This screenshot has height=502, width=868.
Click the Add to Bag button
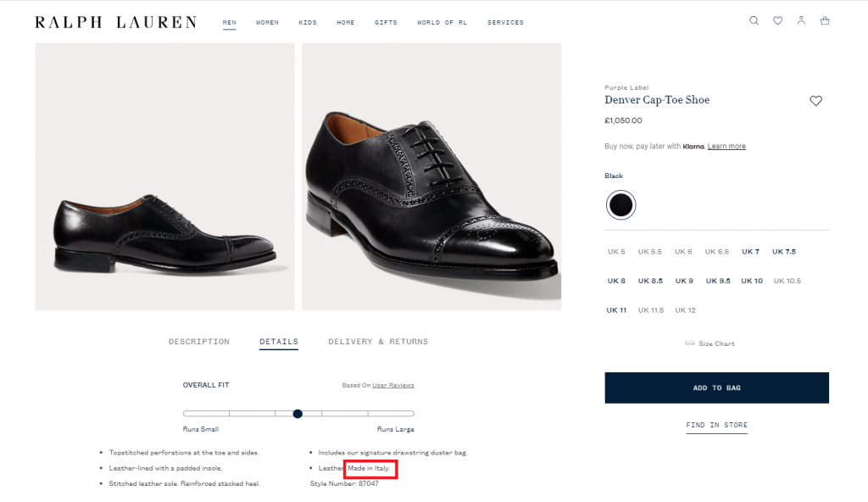716,388
